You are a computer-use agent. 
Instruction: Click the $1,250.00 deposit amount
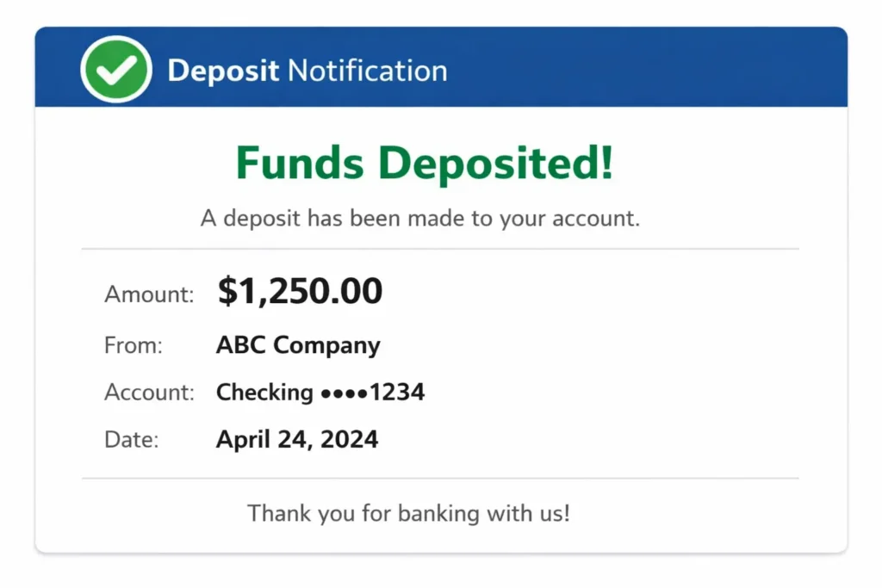tap(300, 292)
